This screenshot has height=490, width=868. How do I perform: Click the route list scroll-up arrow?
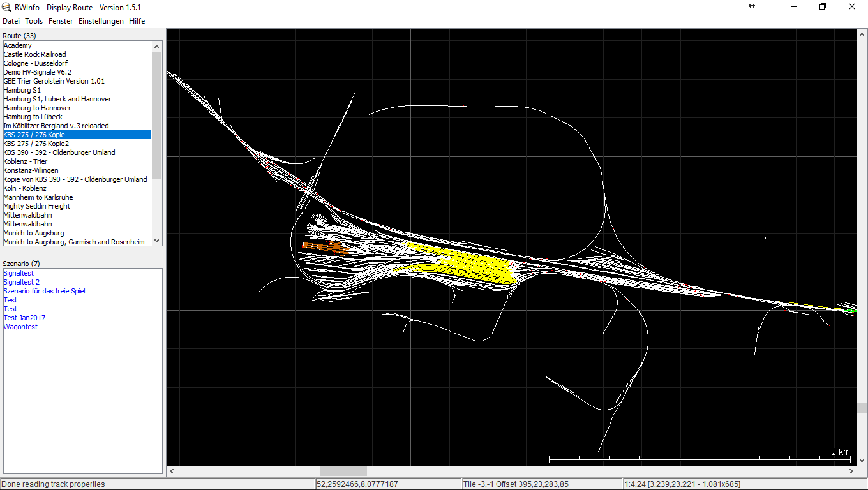coord(157,46)
